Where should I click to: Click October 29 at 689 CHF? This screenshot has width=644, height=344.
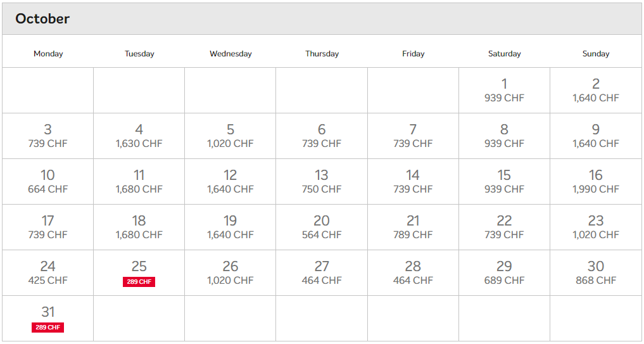click(x=504, y=272)
